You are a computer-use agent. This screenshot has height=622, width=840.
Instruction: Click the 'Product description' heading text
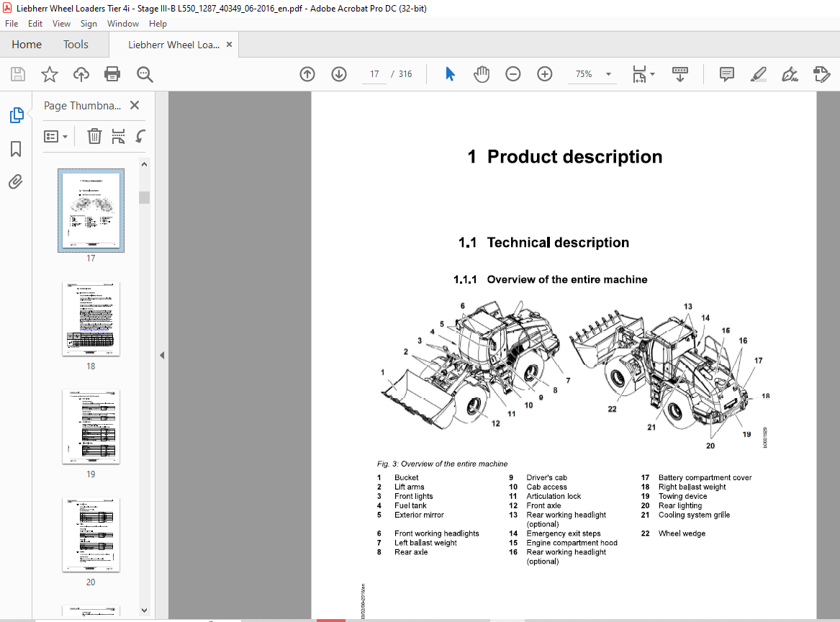[x=575, y=156]
